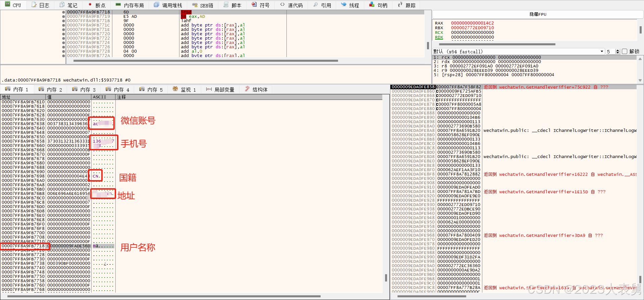Click the info line wechatwin.dll:$5937718
Screen dimensions: 644x300
click(66, 80)
